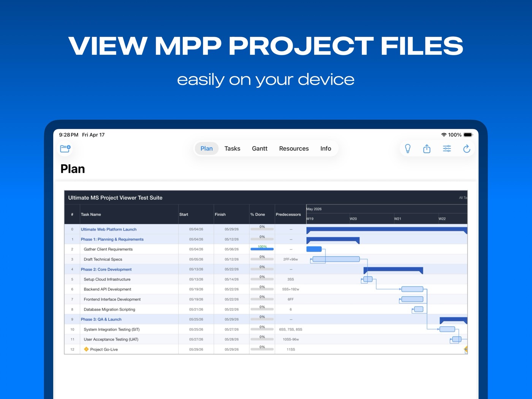532x399 pixels.
Task: Tap the lightbulb tips icon
Action: [x=408, y=149]
